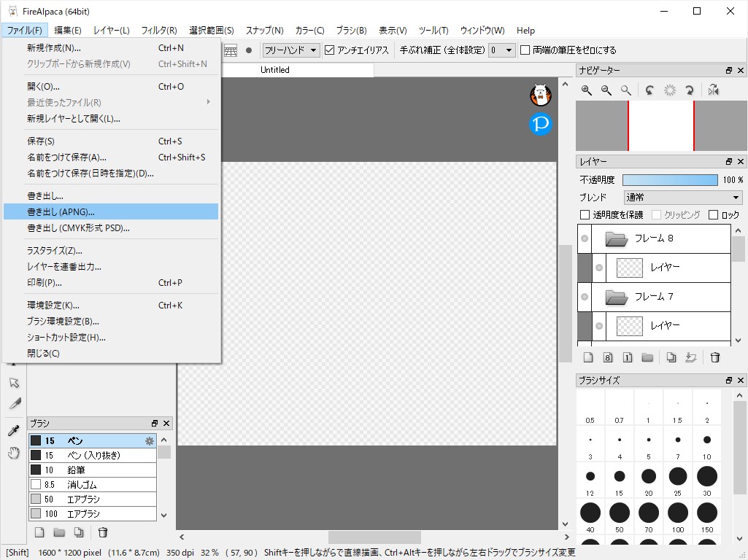Select the cursor selection tool
The image size is (748, 560).
click(x=13, y=382)
